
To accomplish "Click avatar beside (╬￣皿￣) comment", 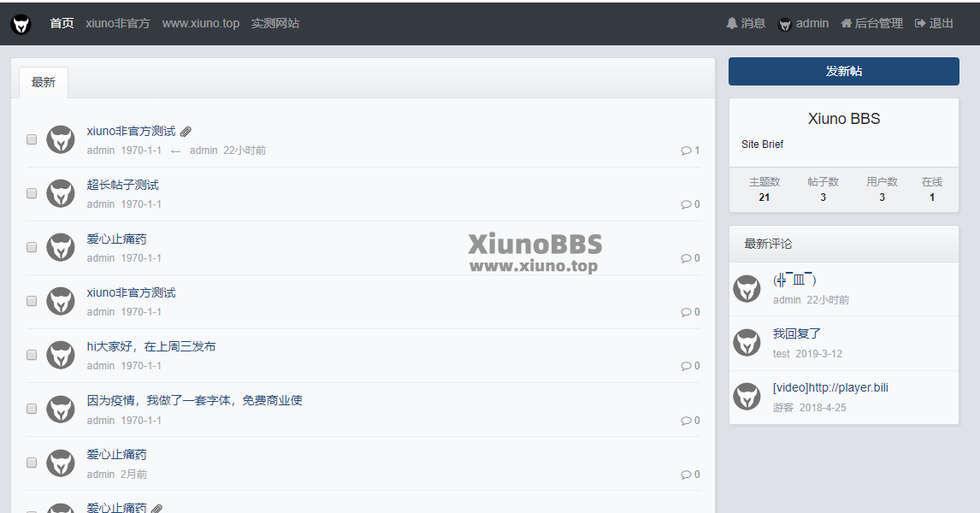I will point(747,289).
